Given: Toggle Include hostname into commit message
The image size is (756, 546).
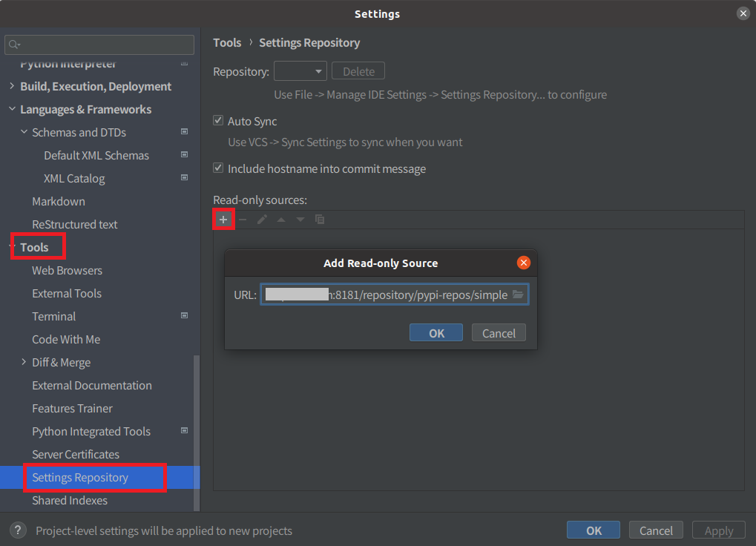Looking at the screenshot, I should pyautogui.click(x=218, y=168).
